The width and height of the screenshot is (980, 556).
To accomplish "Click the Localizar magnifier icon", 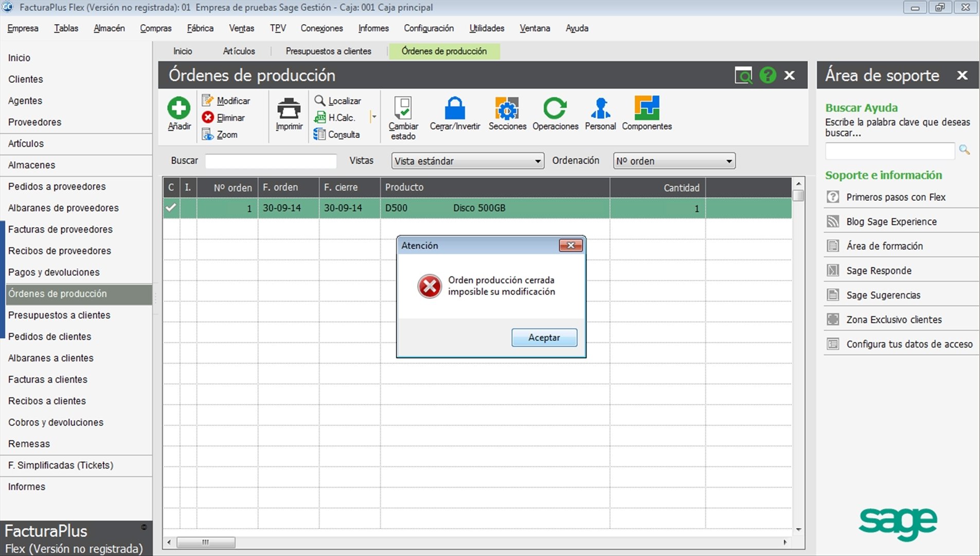I will [319, 100].
